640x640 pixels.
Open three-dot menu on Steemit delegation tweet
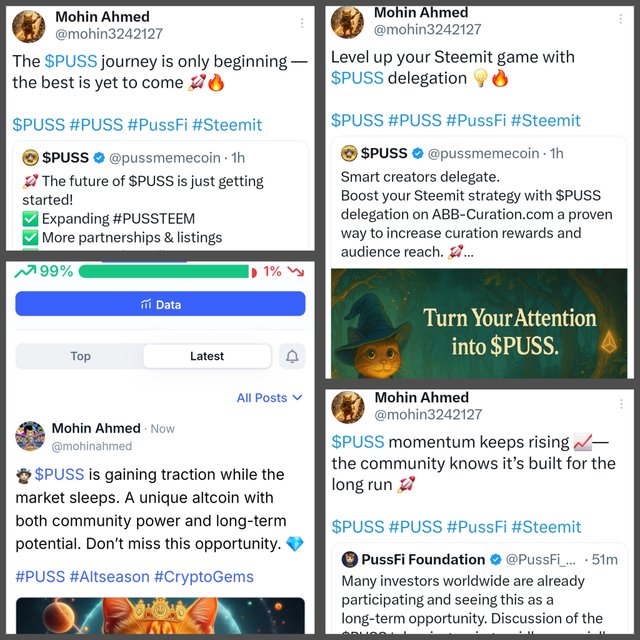click(x=620, y=19)
